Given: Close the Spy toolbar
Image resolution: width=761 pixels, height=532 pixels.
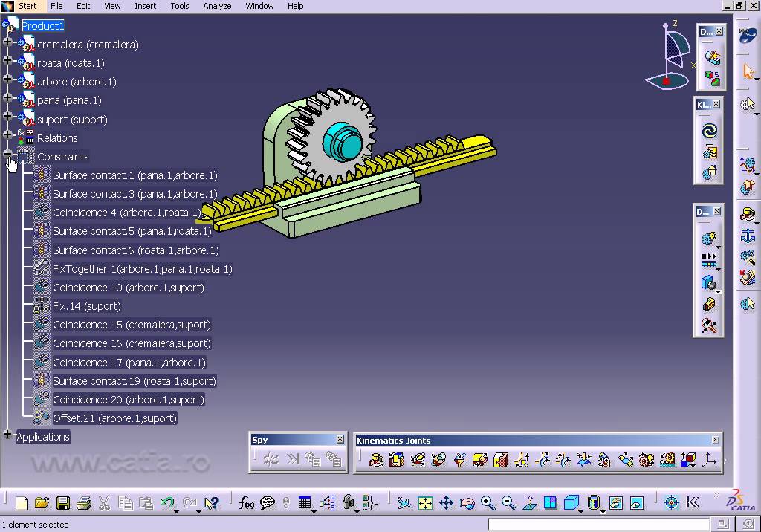Looking at the screenshot, I should [x=340, y=439].
